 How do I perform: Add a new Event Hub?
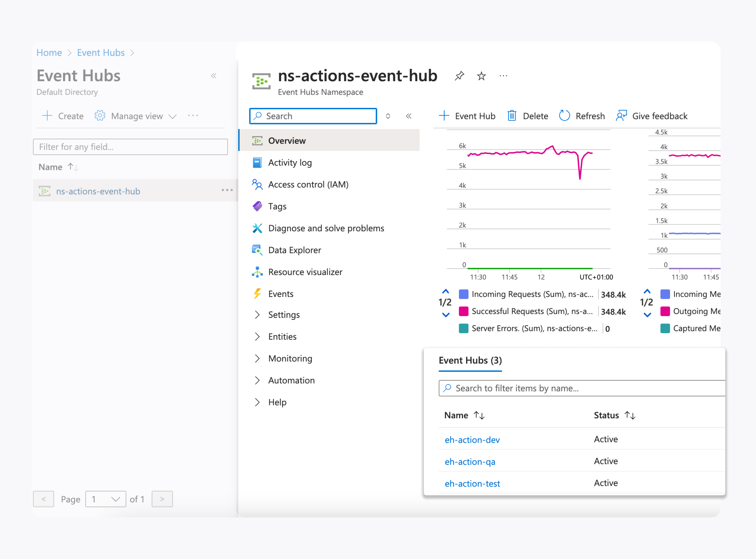467,116
